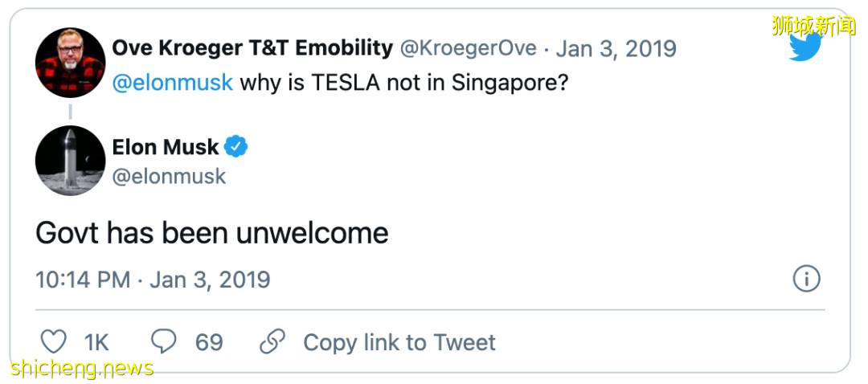Open the 10:14 PM · Jan 3, 2019 timestamp
Viewport: 868px width, 384px height.
153,280
